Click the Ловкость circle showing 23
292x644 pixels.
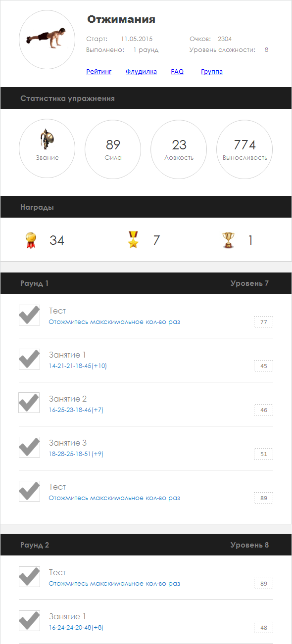(179, 149)
